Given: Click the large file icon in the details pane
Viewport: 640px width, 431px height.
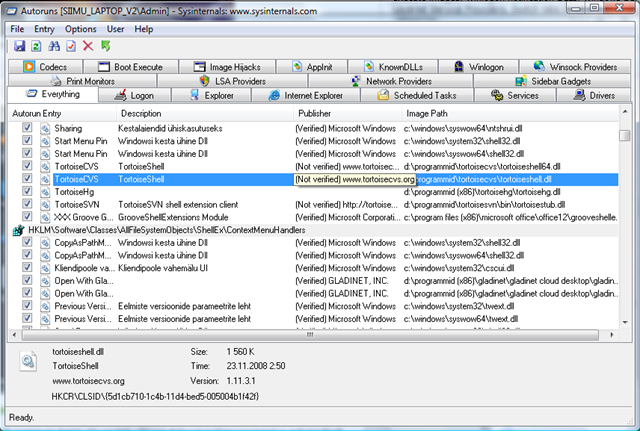Looking at the screenshot, I should tap(28, 361).
